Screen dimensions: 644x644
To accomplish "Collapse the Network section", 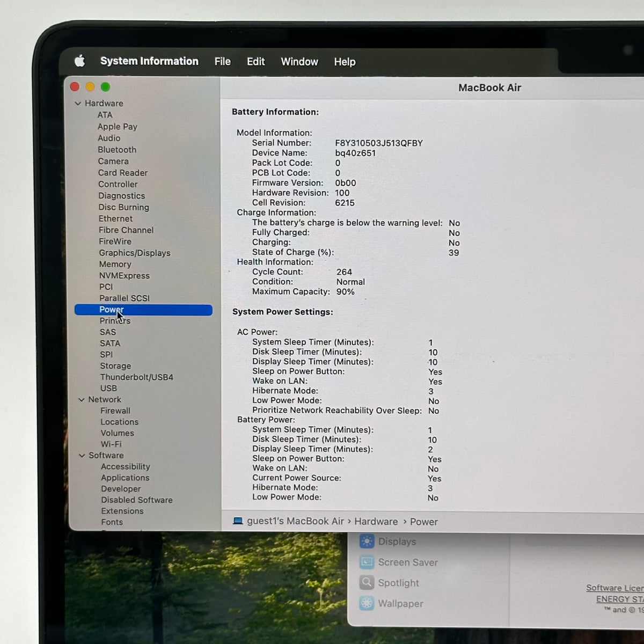I will (x=81, y=399).
